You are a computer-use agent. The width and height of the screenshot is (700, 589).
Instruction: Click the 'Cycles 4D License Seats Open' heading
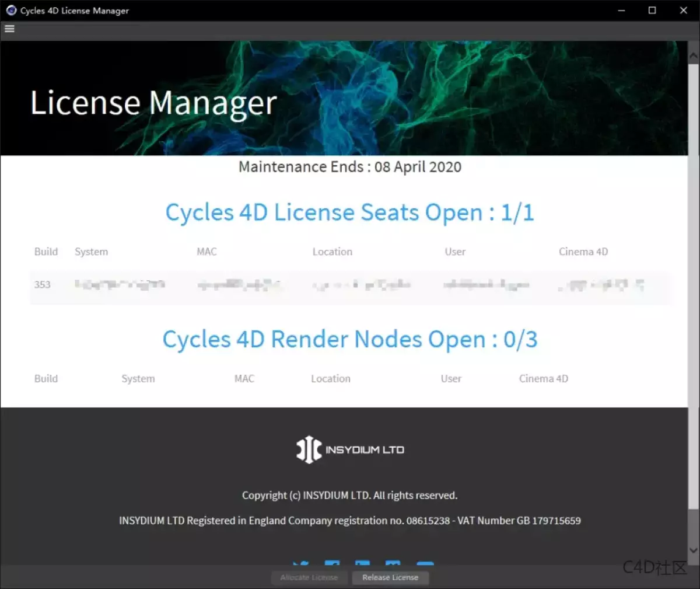point(350,212)
